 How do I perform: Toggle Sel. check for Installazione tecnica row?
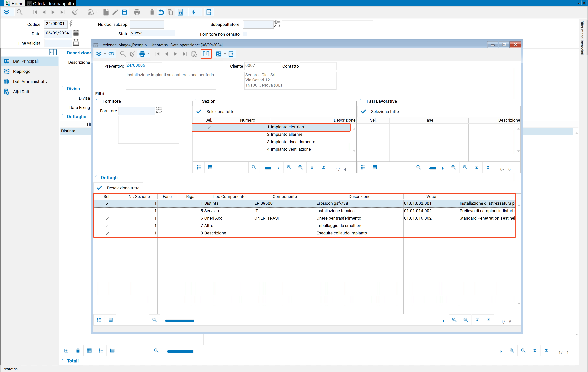107,211
